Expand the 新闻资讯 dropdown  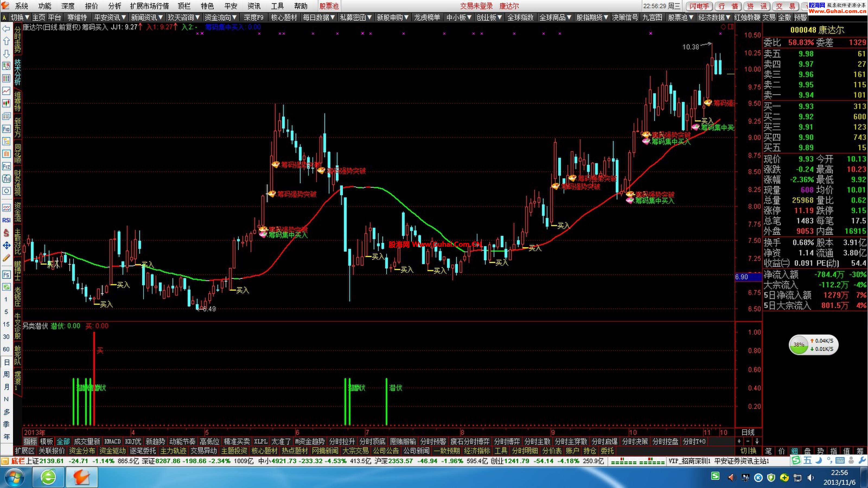click(146, 17)
